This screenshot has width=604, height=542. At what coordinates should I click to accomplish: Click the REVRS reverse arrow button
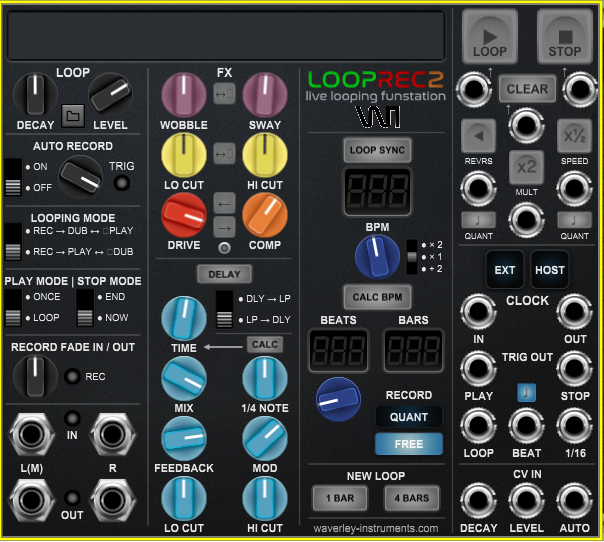coord(478,135)
